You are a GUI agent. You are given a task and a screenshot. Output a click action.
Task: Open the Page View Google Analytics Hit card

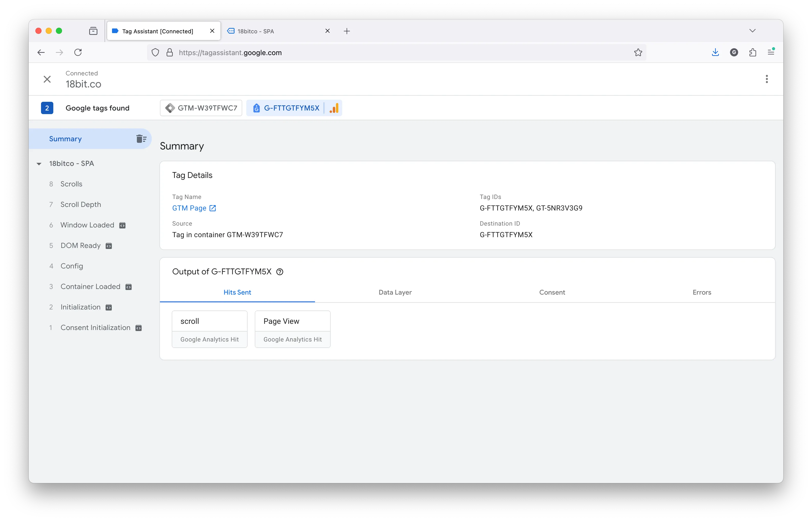tap(292, 329)
